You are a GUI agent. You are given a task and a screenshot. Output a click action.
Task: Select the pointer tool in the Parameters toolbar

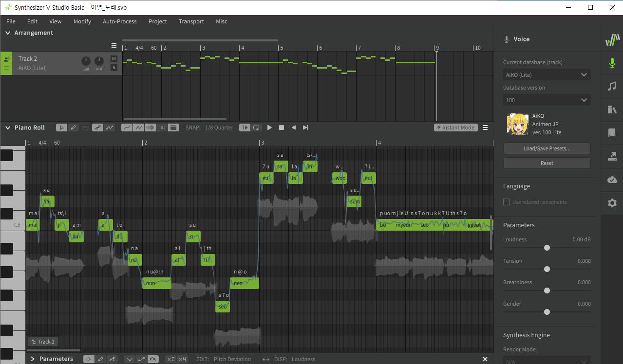point(89,359)
